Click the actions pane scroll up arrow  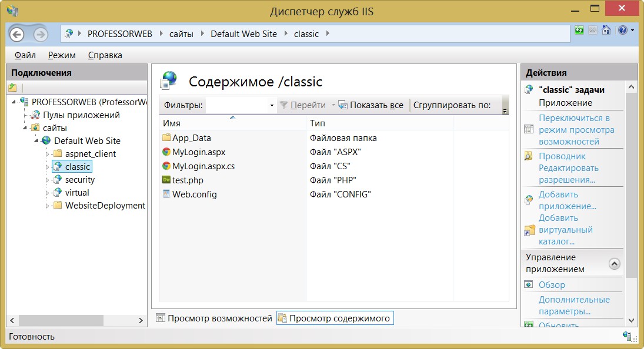click(631, 86)
